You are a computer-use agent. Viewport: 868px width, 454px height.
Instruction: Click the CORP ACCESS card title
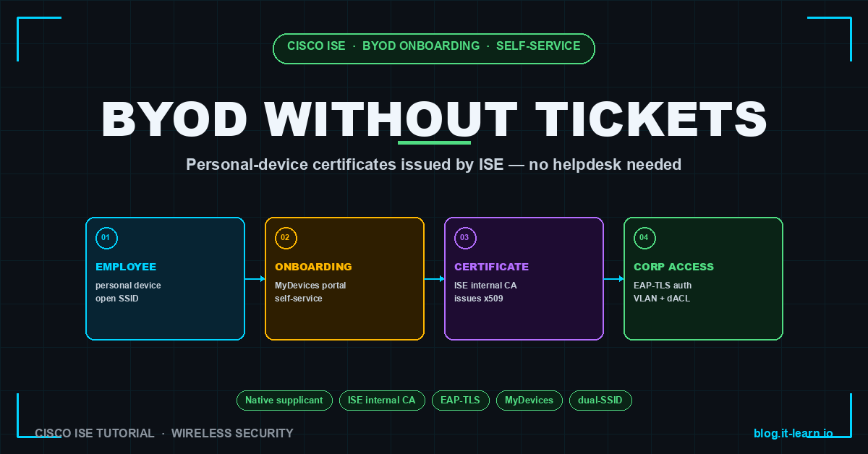pos(673,267)
